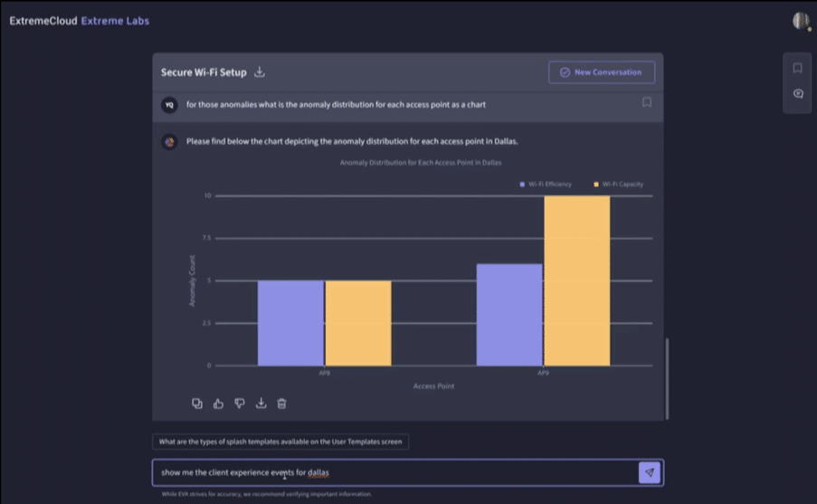Bookmark the anomaly distribution question
This screenshot has height=504, width=817.
coord(646,103)
